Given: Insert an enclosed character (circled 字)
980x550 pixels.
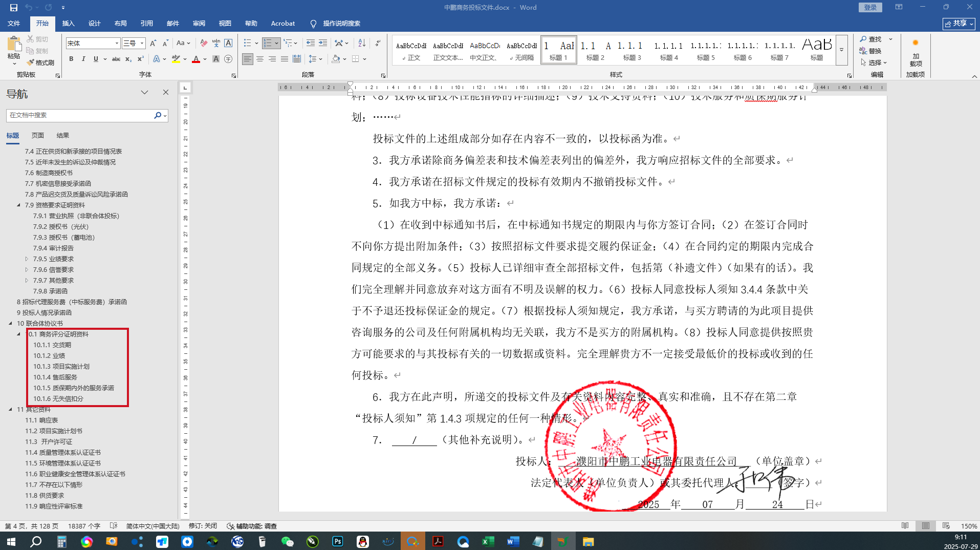Looking at the screenshot, I should click(x=228, y=59).
